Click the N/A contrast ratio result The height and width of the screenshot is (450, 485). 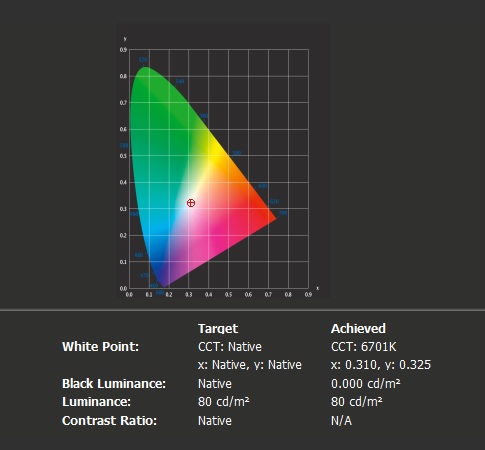(341, 421)
